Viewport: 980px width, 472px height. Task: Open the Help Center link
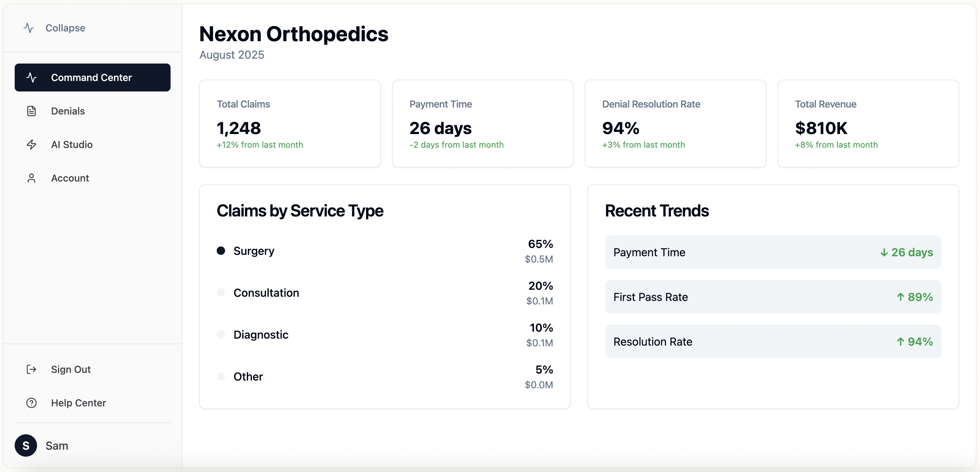point(78,403)
